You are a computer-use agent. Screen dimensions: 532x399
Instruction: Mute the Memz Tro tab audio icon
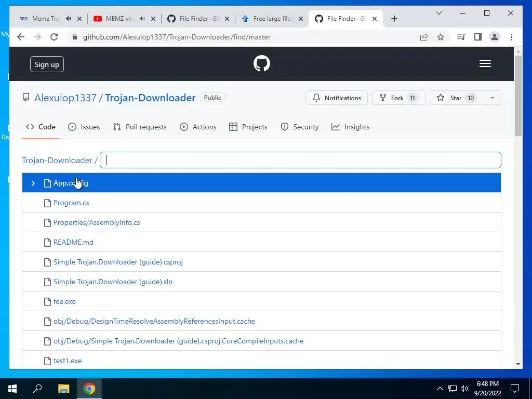pyautogui.click(x=69, y=19)
